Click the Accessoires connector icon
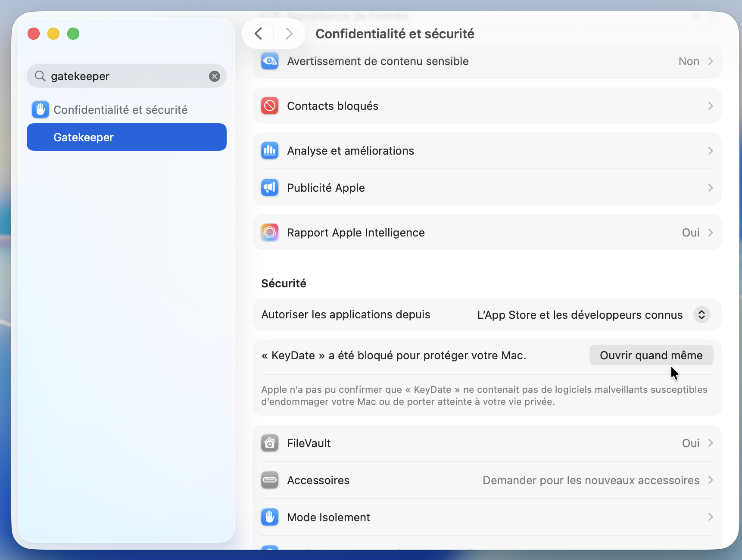Image resolution: width=742 pixels, height=560 pixels. 270,480
